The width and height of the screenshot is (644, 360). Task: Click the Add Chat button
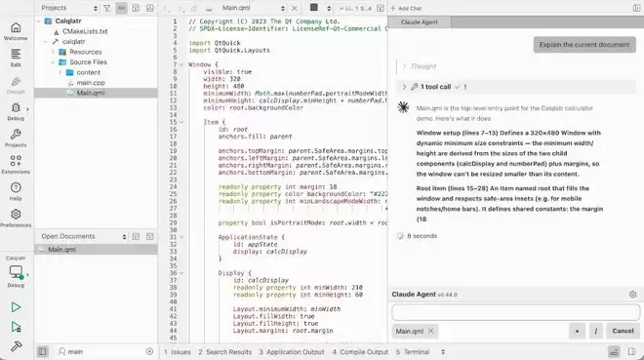tap(406, 8)
